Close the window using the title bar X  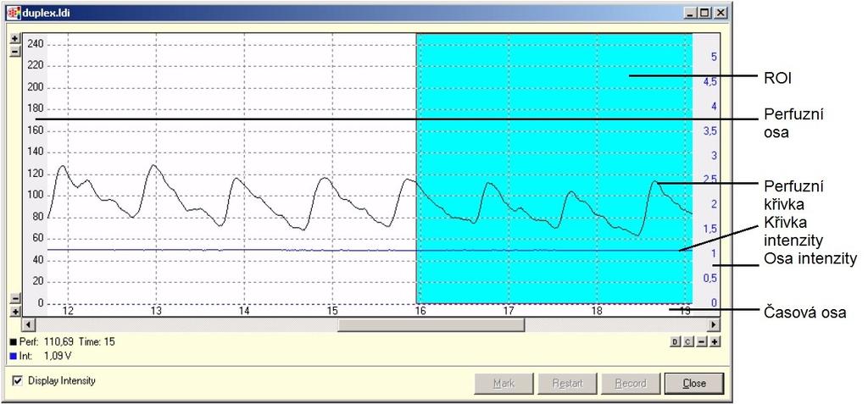(720, 13)
